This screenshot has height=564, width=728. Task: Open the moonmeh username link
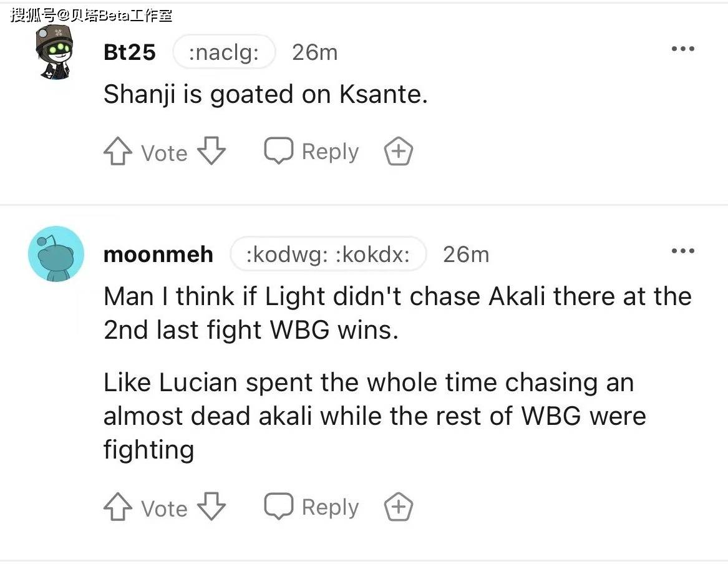tap(158, 255)
